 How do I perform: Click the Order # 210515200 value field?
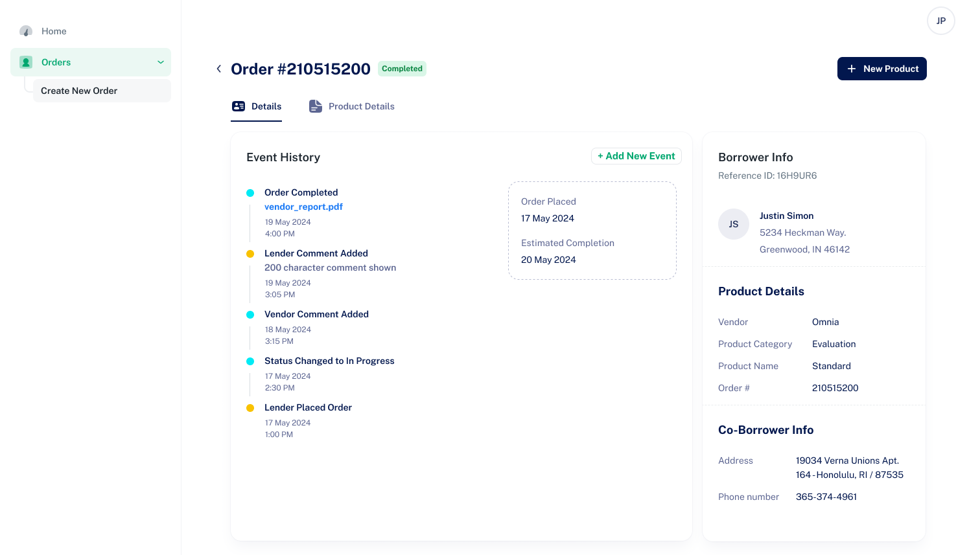pos(835,388)
